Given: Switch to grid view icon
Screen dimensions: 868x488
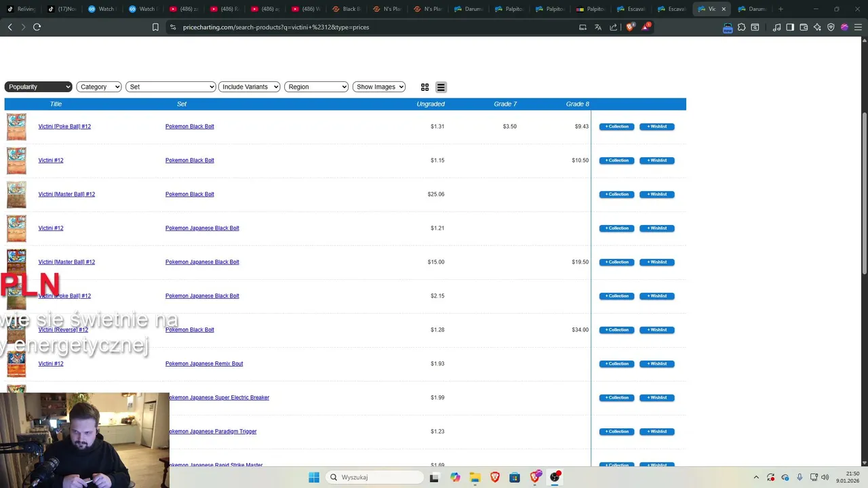Looking at the screenshot, I should (425, 87).
